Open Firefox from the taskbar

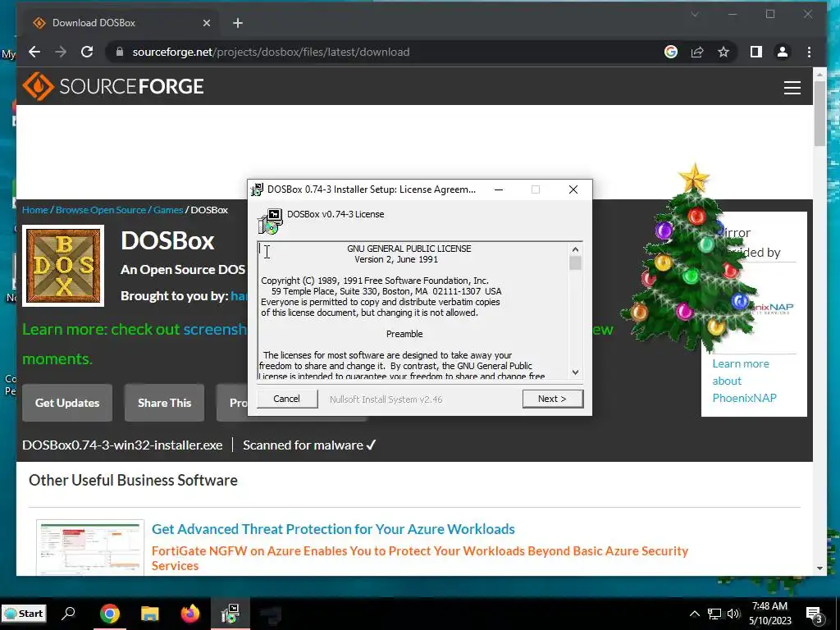point(190,614)
